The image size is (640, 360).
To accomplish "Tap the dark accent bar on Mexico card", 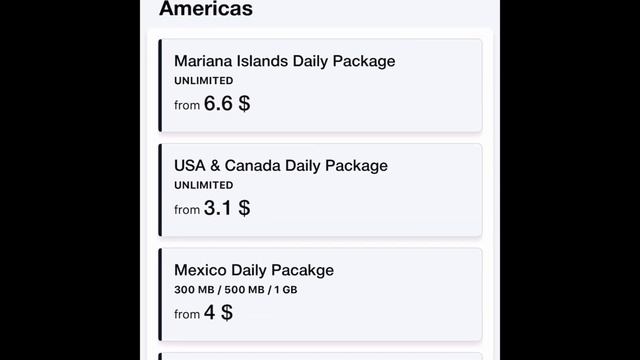I will pyautogui.click(x=160, y=294).
